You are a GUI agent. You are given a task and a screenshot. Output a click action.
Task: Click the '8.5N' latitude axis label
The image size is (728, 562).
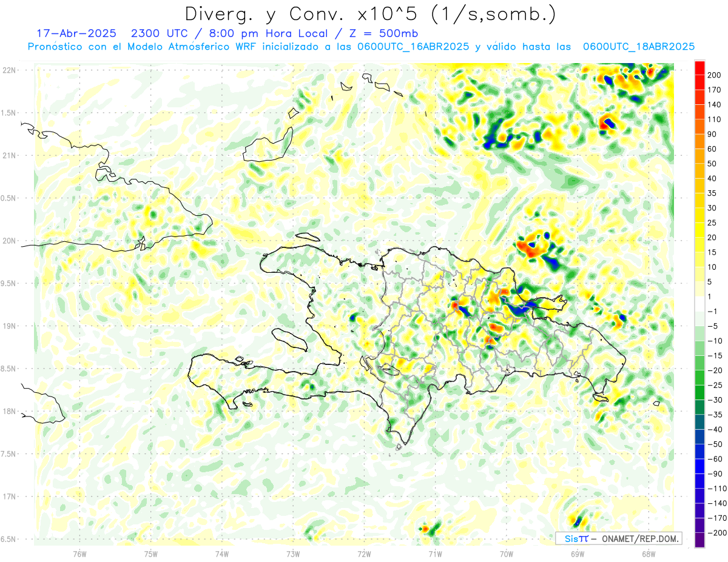coord(8,369)
